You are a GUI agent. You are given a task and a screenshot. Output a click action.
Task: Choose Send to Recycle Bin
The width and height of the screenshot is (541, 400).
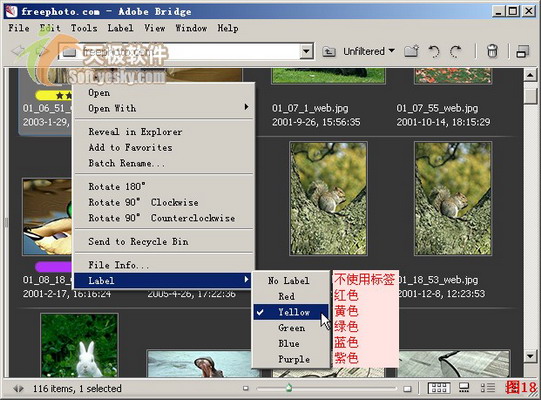tap(164, 242)
